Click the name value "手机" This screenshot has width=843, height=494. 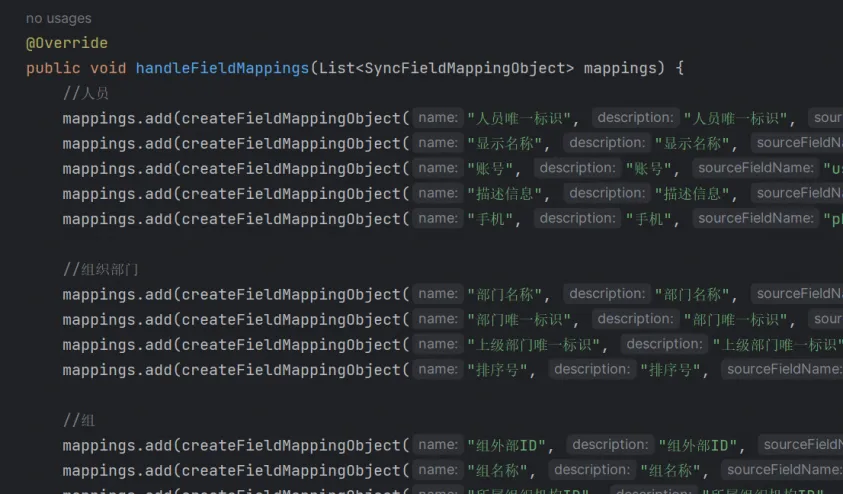point(494,219)
